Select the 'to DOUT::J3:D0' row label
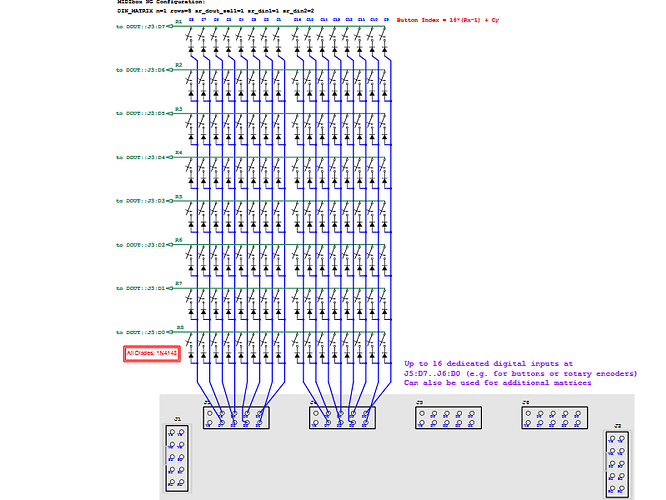The image size is (666, 500). pos(141,333)
